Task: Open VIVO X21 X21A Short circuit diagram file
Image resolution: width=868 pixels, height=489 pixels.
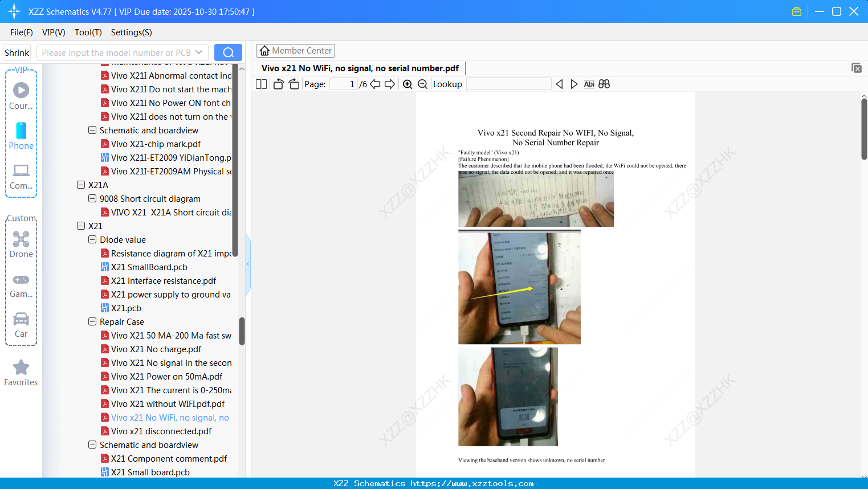Action: [166, 213]
